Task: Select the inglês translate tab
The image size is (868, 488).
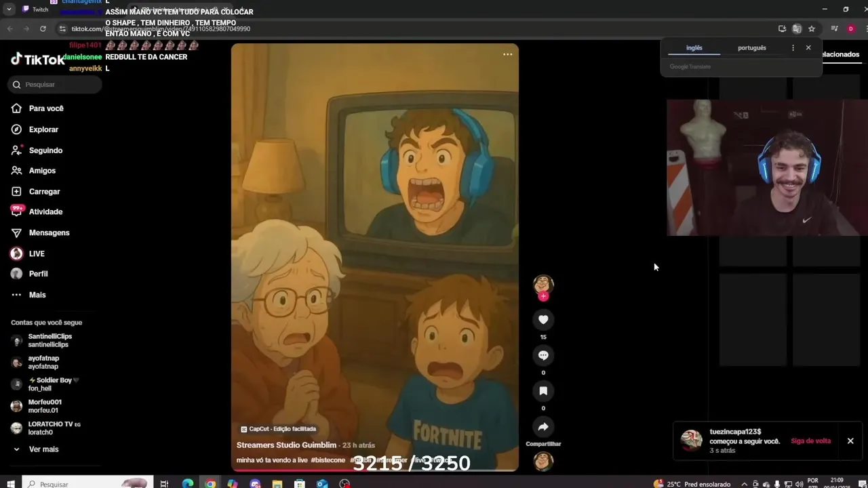Action: (694, 48)
